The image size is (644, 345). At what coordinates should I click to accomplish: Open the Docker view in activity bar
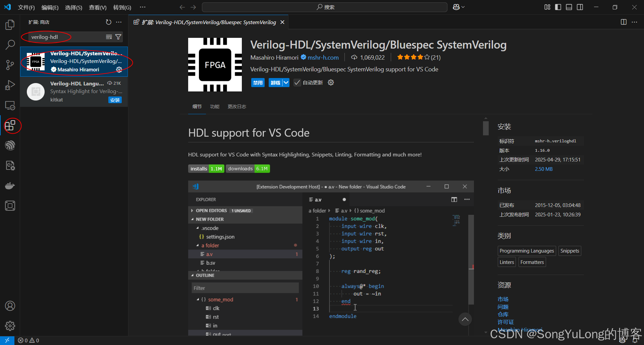(x=10, y=186)
